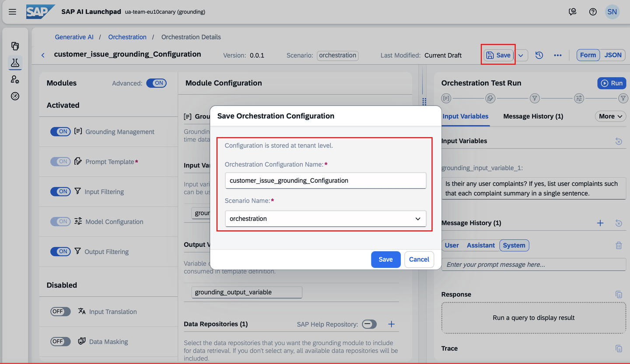Enable the Input Translation module
The width and height of the screenshot is (630, 364).
click(60, 311)
